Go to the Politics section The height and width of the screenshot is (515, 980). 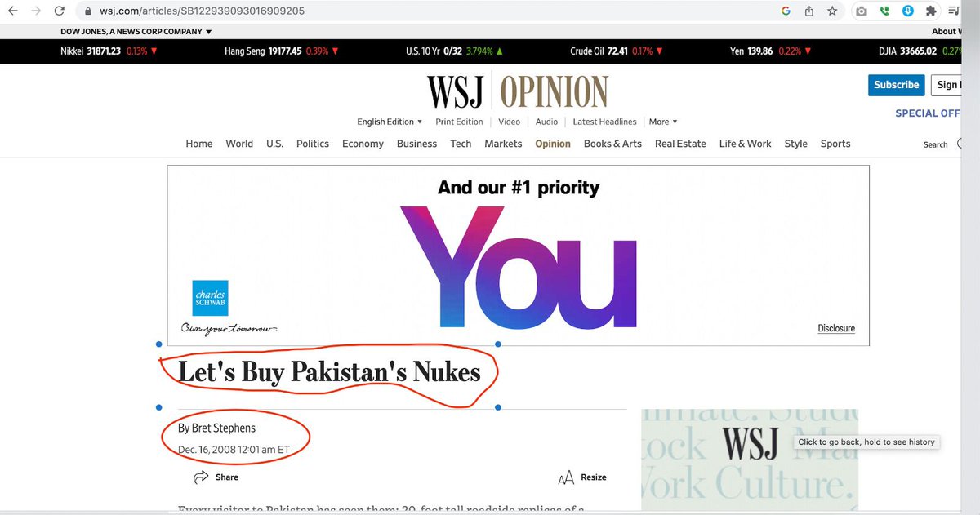click(x=313, y=144)
